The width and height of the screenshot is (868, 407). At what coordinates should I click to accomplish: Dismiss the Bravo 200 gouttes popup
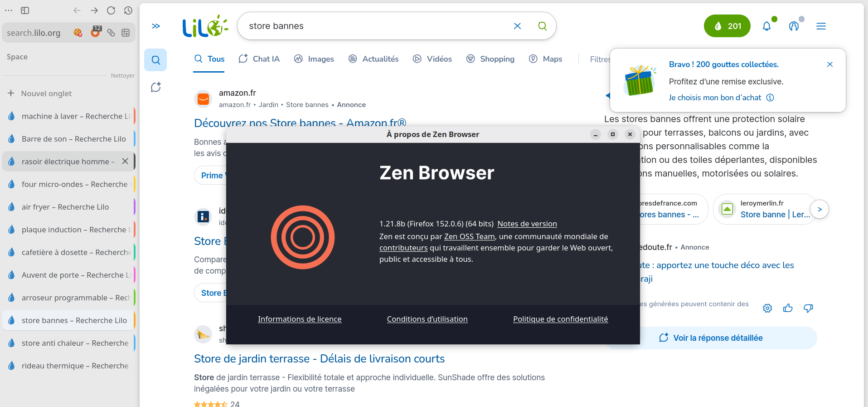(830, 64)
